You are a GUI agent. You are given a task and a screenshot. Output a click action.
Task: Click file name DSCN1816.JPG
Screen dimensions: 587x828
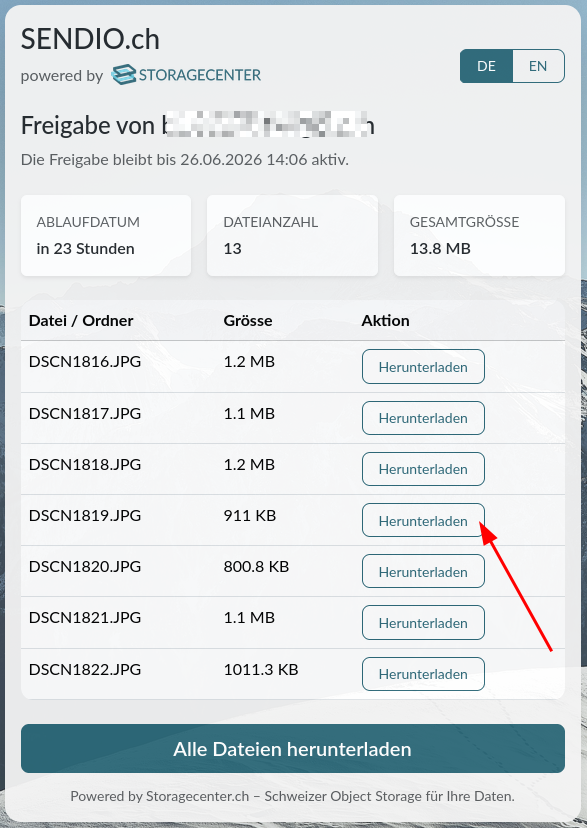[x=85, y=362]
